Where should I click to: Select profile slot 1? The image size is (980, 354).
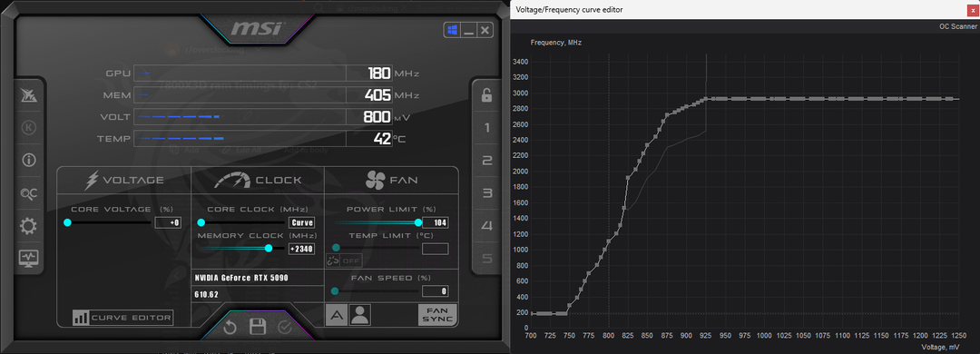pos(487,128)
